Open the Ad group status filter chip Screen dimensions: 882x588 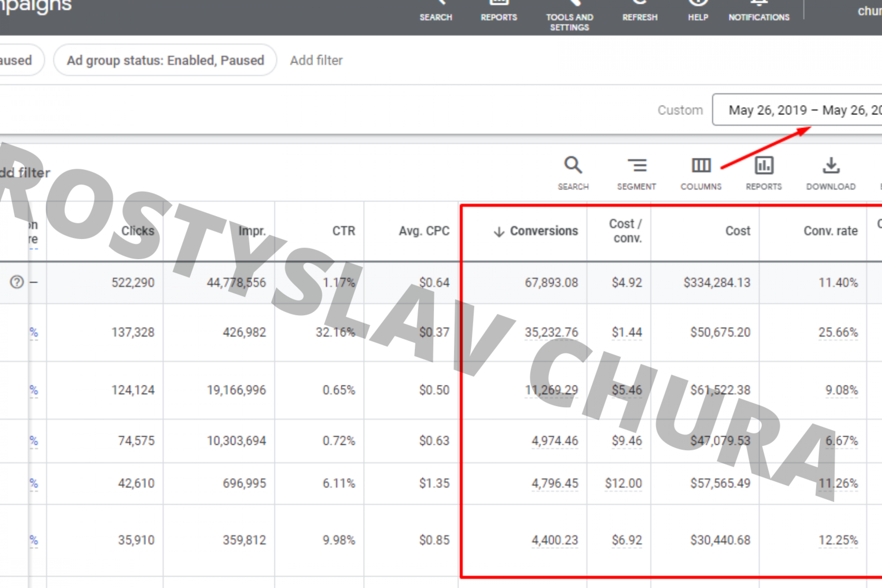(x=165, y=60)
